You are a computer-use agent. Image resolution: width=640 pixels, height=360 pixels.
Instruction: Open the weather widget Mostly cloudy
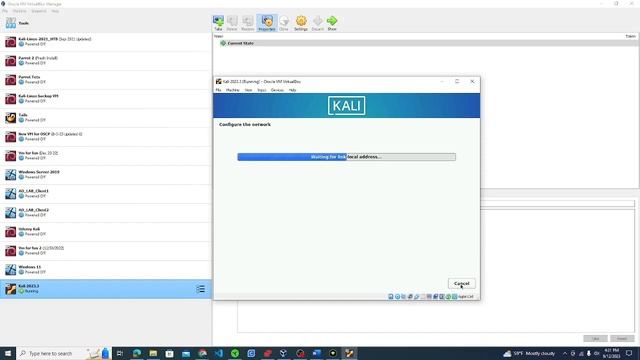[x=529, y=353]
